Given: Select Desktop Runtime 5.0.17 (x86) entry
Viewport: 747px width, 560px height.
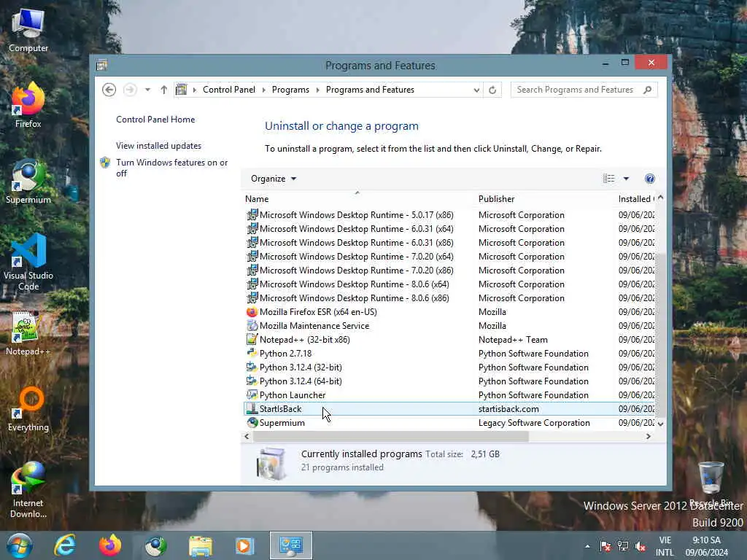Looking at the screenshot, I should coord(449,215).
